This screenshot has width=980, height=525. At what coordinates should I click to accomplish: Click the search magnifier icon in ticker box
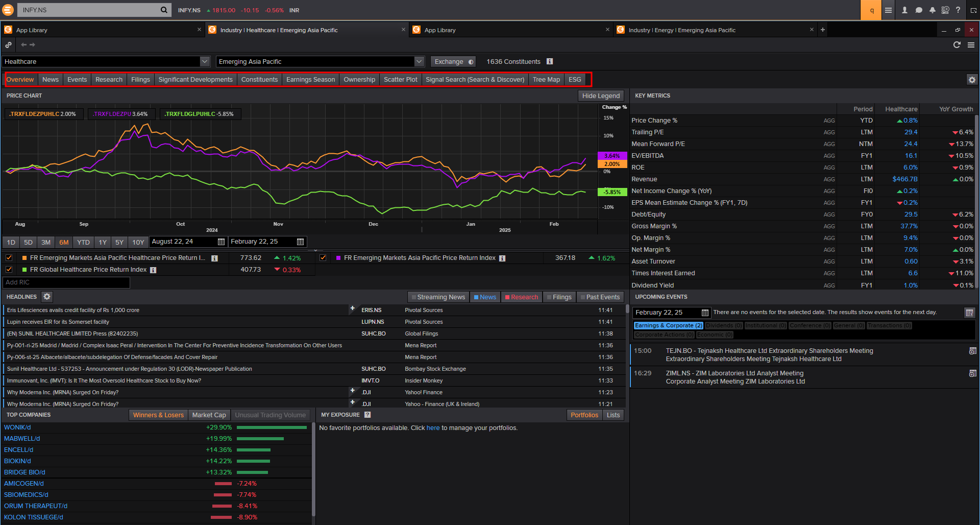click(x=164, y=10)
